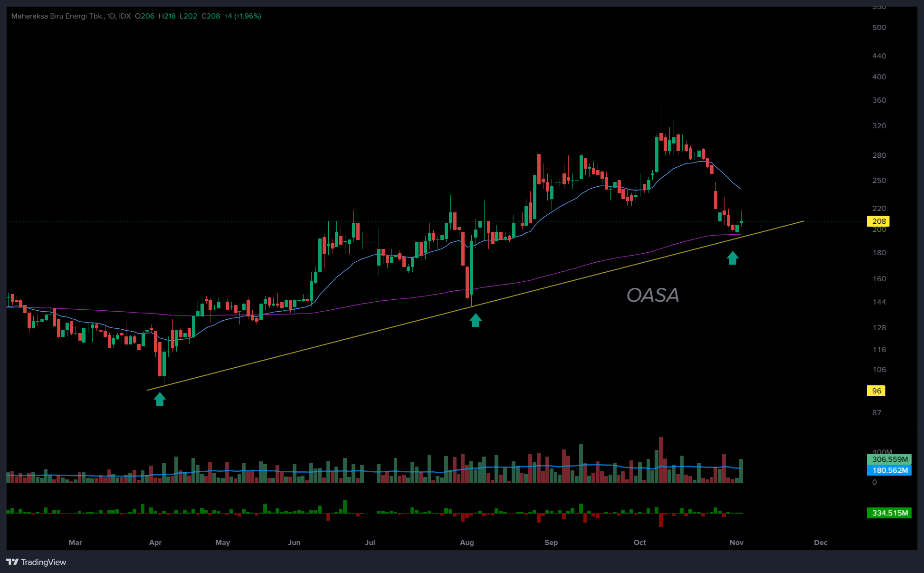
Task: Click the yellow 208 current price label
Action: click(x=878, y=221)
